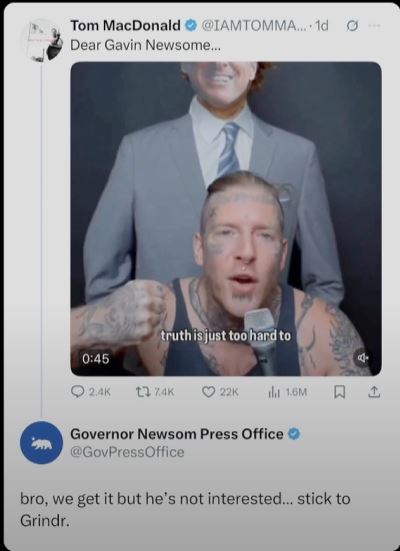The width and height of the screenshot is (400, 551).
Task: Unmute the video with the speaker icon
Action: coord(363,358)
